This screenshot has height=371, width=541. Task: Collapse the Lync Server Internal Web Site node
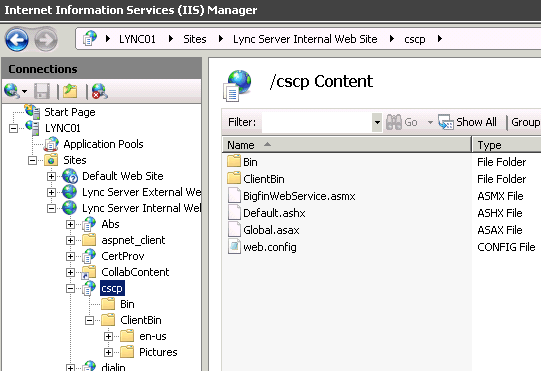coord(51,208)
